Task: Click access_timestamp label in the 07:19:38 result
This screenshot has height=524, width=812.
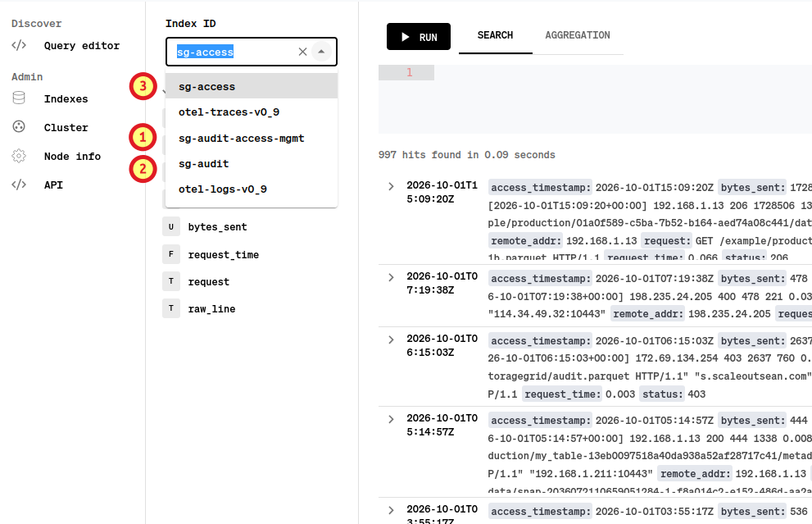Action: coord(540,279)
